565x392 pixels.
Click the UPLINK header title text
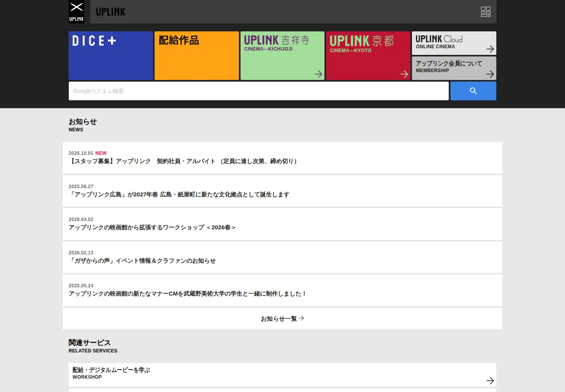[110, 12]
